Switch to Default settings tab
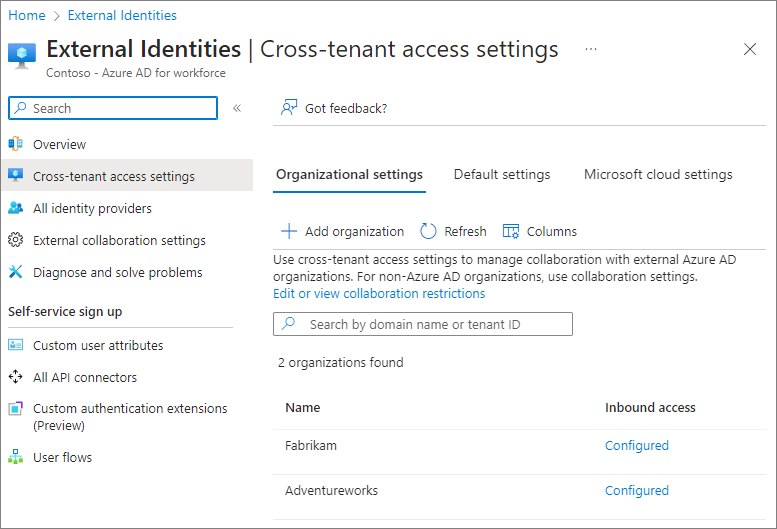Screen dimensions: 777x529 pyautogui.click(x=501, y=174)
